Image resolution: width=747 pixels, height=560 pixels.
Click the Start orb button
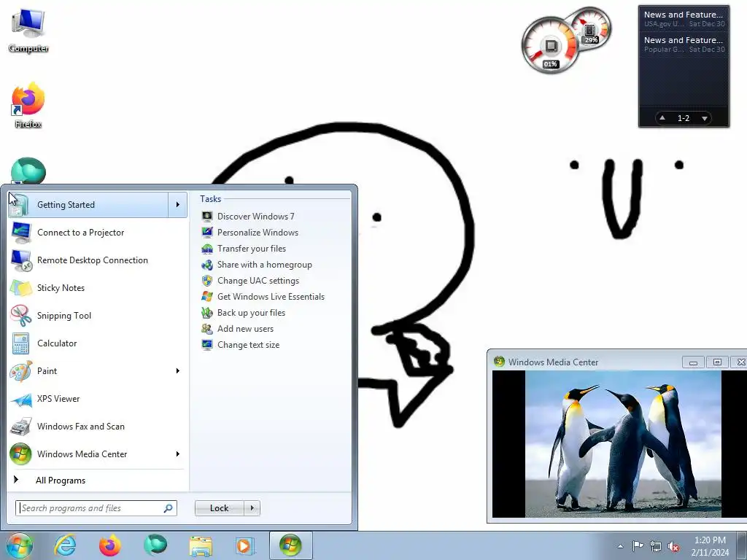19,545
